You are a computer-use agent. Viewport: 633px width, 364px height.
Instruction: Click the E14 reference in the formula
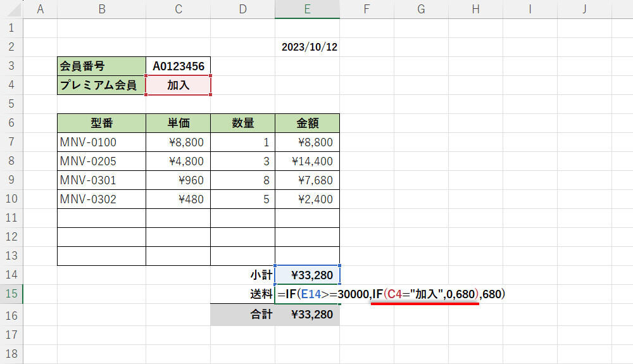(311, 294)
